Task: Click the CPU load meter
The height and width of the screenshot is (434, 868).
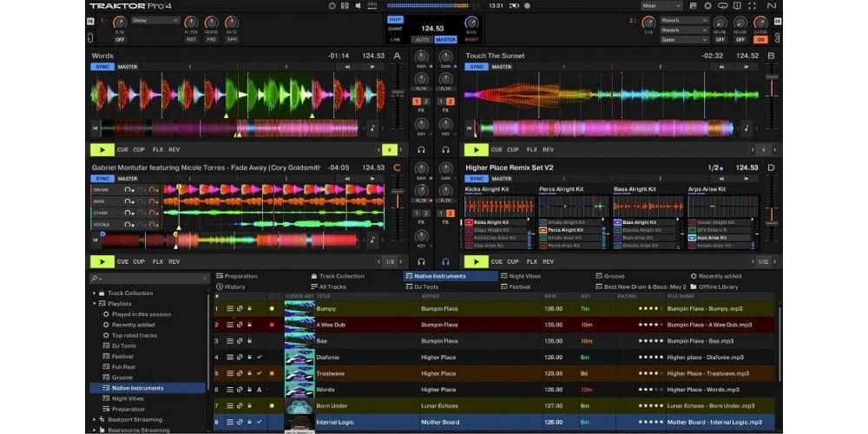Action: click(372, 5)
